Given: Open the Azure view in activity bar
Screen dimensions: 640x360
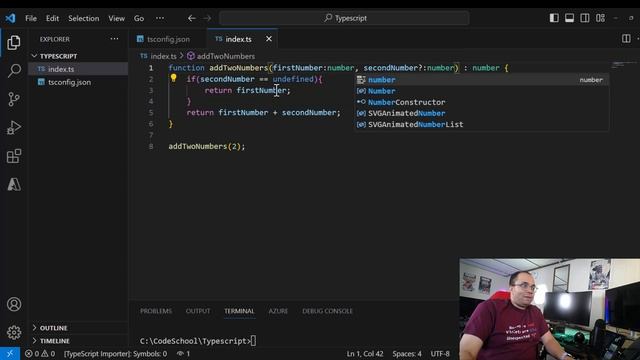Looking at the screenshot, I should [14, 184].
